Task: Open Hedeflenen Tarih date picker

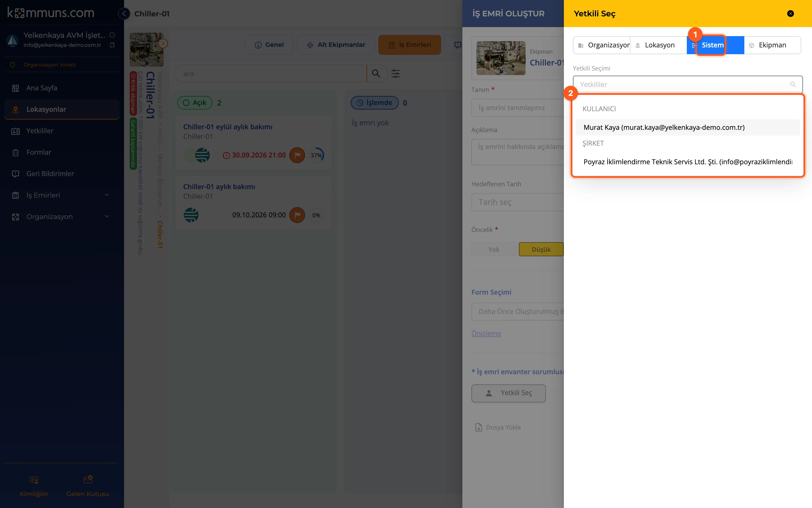Action: (x=518, y=202)
